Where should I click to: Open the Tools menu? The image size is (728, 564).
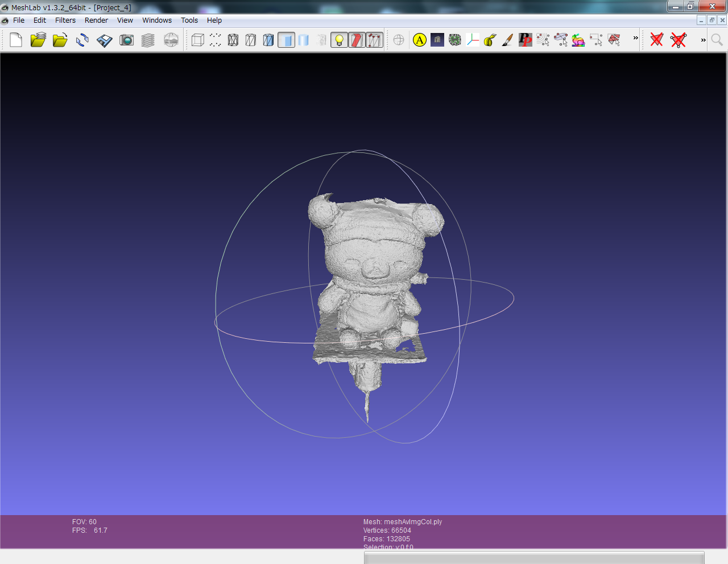coord(189,20)
